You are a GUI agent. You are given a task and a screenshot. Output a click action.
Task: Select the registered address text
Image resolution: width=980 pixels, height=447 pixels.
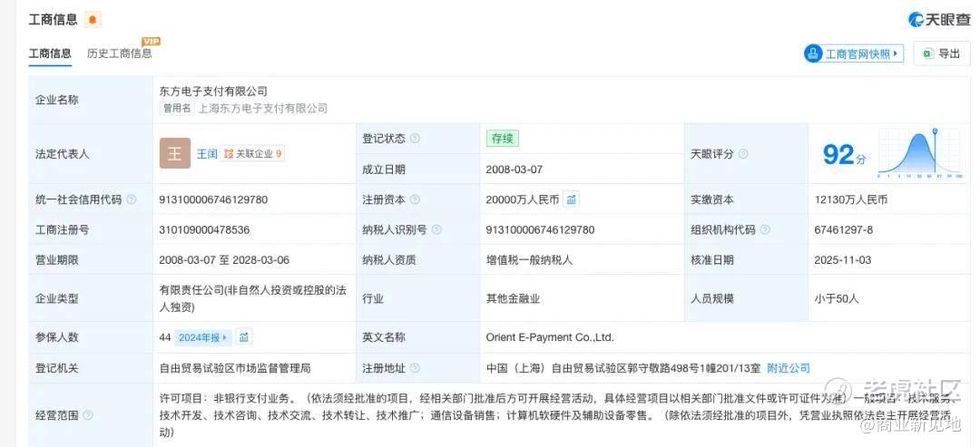623,368
